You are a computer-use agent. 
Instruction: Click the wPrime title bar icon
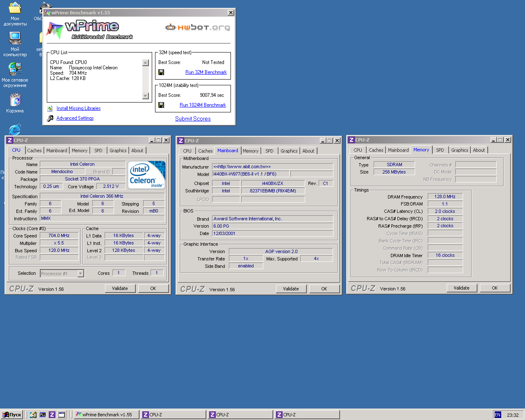pyautogui.click(x=48, y=13)
